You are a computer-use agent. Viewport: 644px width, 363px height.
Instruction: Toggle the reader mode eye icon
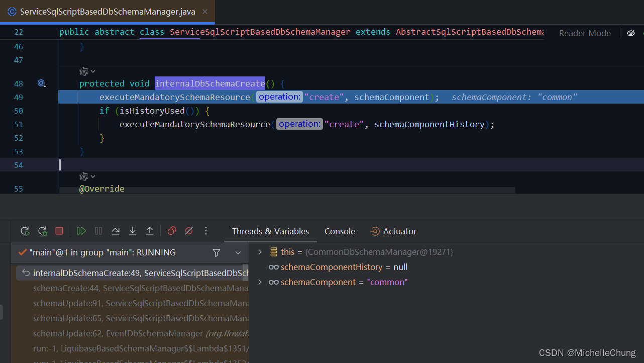631,33
